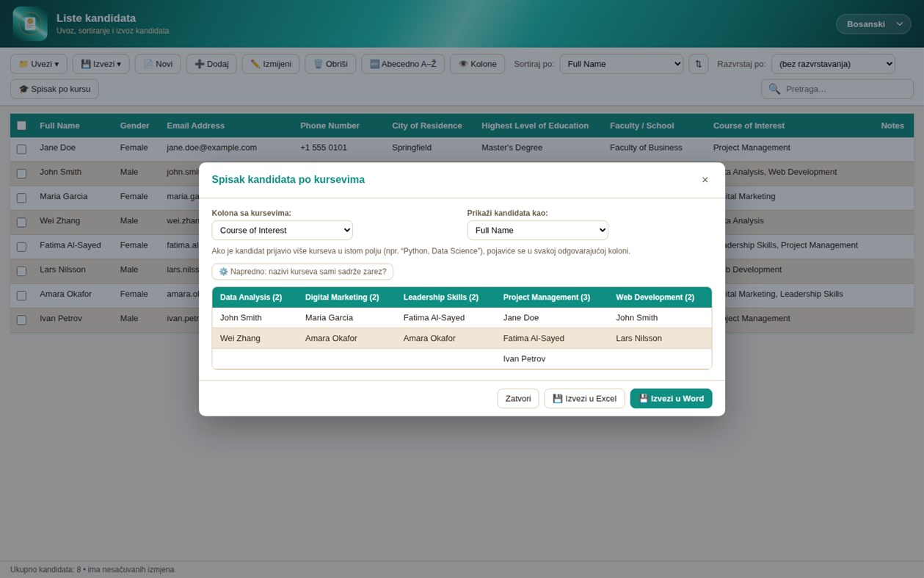Screen dimensions: 924x578
Task: Open the Prikaži kandidata kao dropdown
Action: tap(537, 230)
